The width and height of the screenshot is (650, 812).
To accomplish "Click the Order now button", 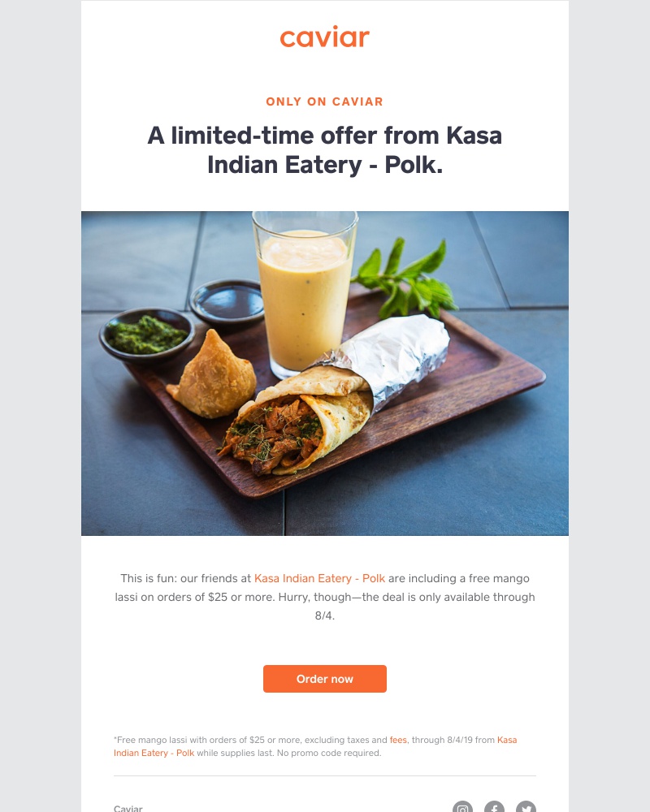I will (324, 679).
